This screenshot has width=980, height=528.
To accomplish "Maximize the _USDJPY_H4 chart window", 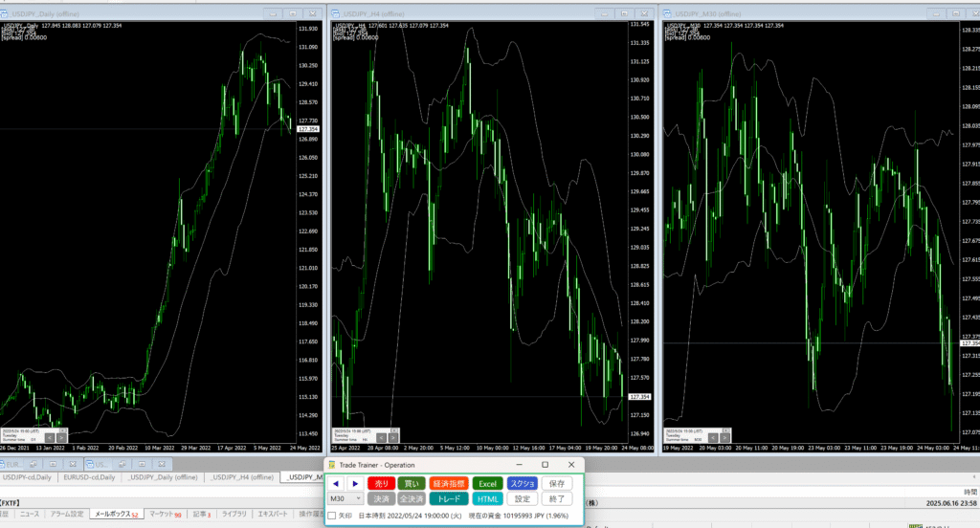I will click(x=624, y=13).
